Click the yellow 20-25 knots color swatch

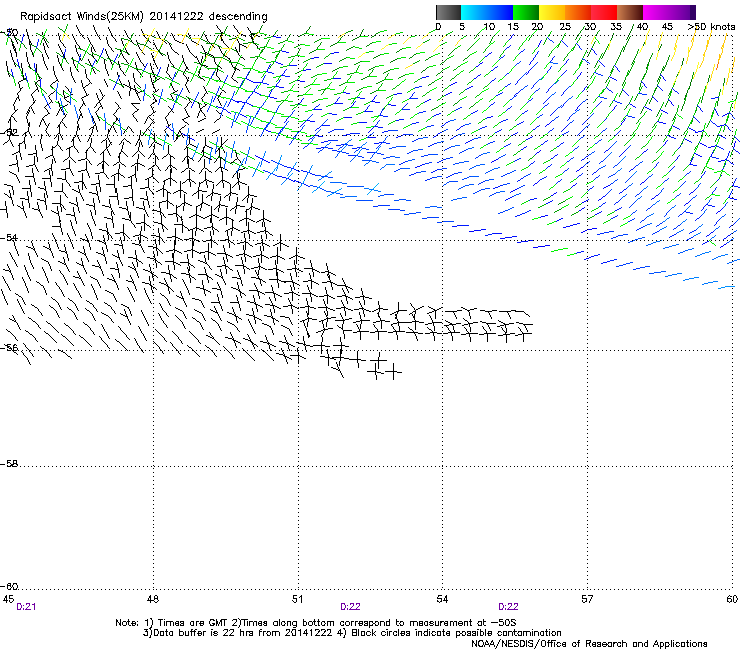pos(552,12)
